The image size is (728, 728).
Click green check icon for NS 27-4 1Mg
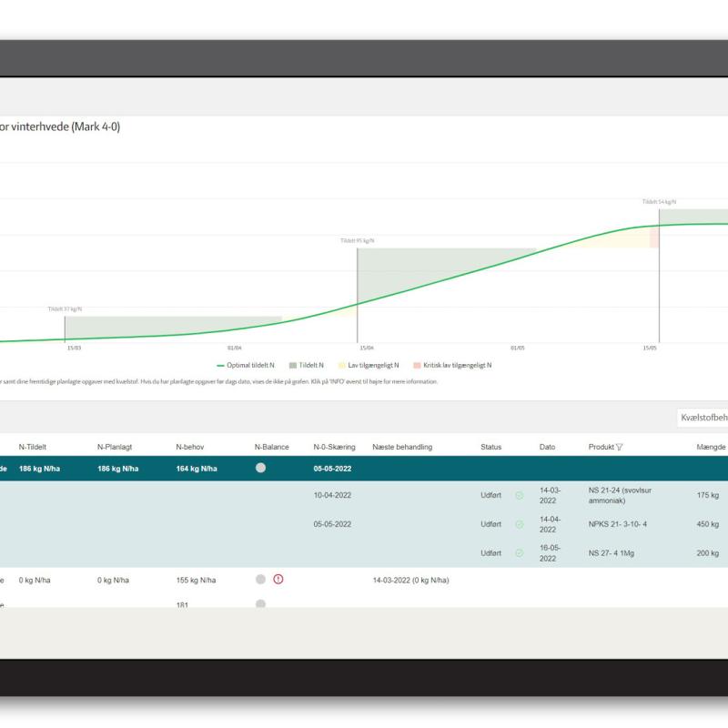point(520,553)
